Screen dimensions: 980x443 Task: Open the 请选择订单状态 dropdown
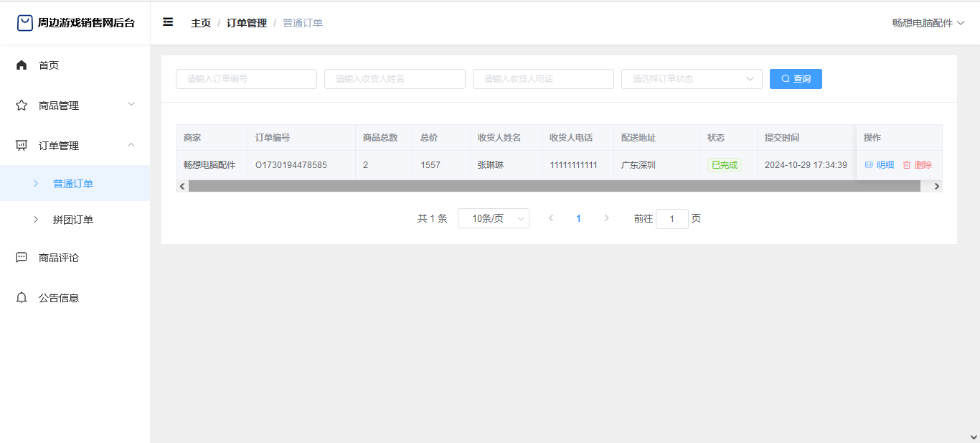(x=691, y=79)
